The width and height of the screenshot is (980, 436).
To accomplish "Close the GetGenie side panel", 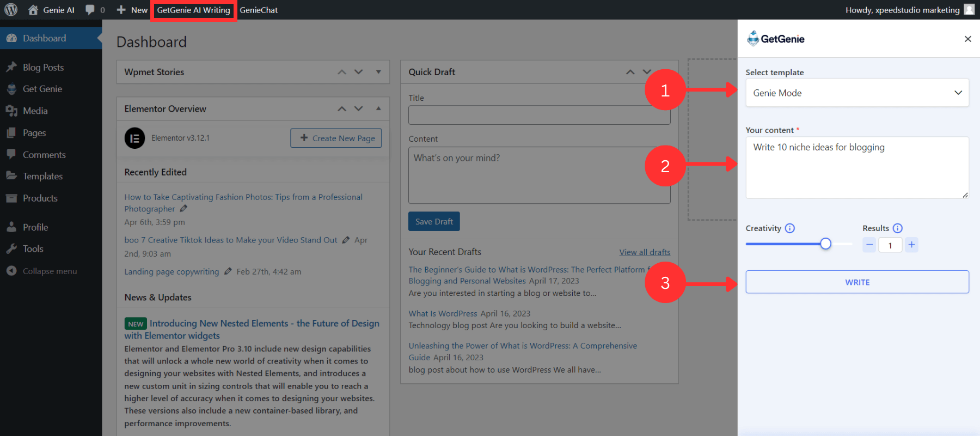I will [967, 39].
